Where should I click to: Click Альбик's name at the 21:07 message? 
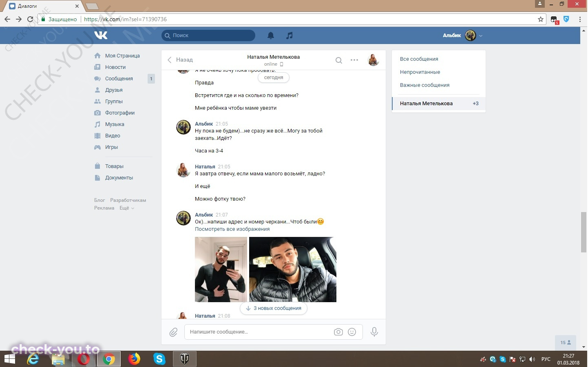pos(204,214)
